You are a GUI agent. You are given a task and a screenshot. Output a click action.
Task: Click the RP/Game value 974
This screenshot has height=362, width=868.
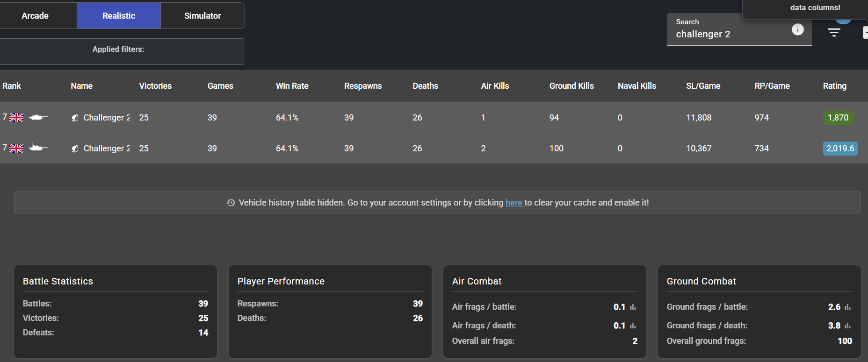[x=762, y=118]
